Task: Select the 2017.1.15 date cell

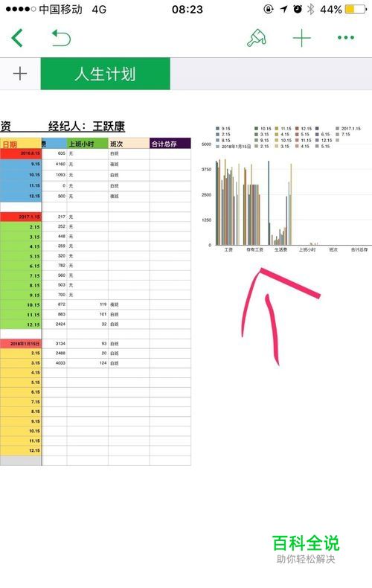Action: point(21,217)
